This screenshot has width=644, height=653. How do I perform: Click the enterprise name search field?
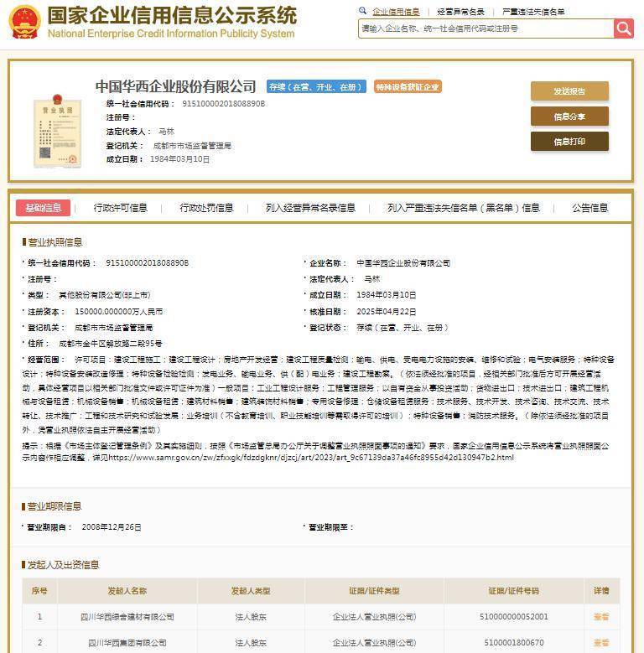485,29
